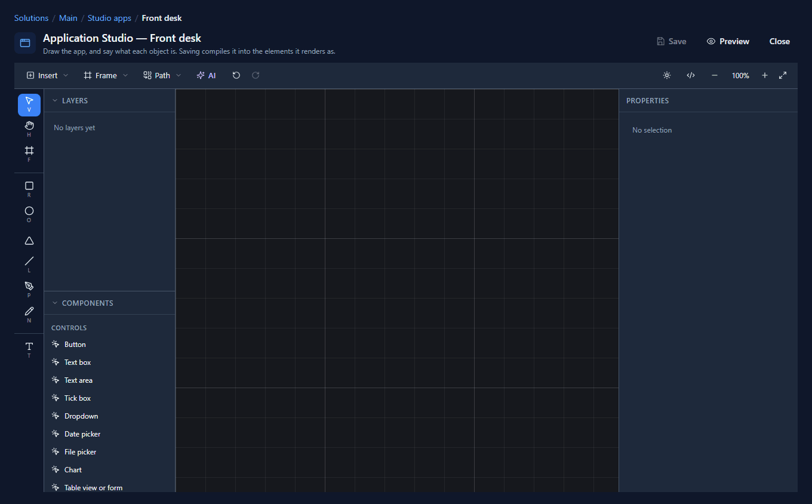Open the code view icon
This screenshot has height=504, width=812.
pyautogui.click(x=691, y=75)
